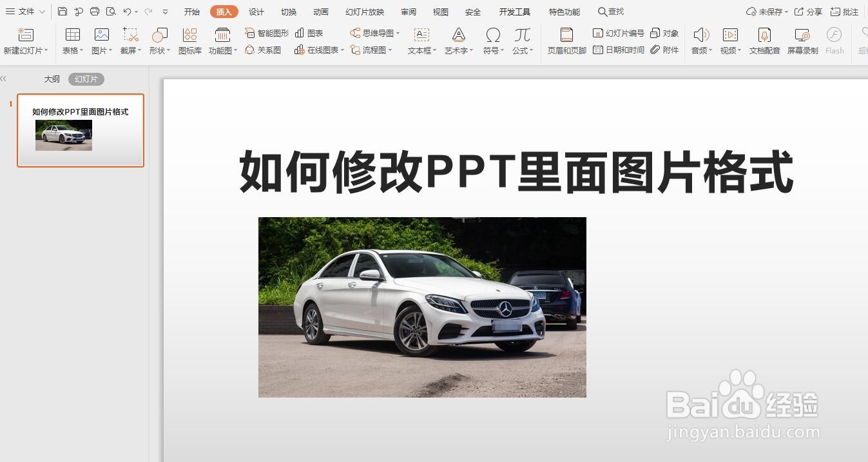Screen dimensions: 868x462
Task: Switch panel to 幻灯片 view
Action: click(x=86, y=79)
